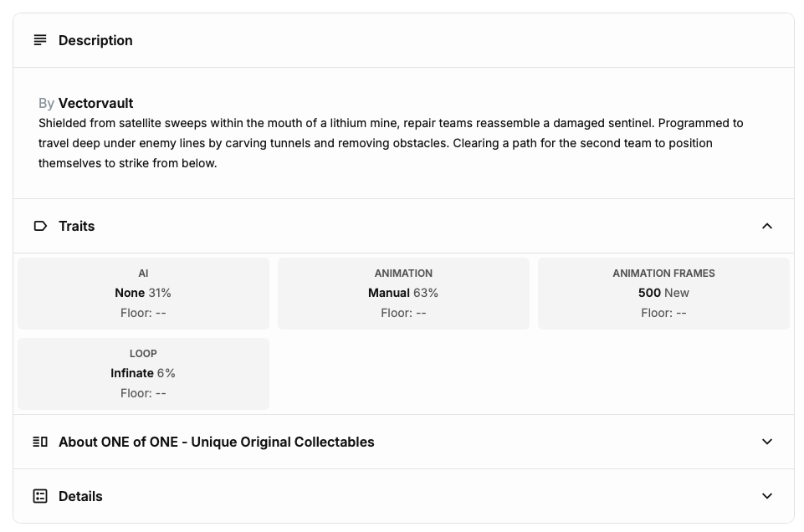Click the Description section heading
Screen dimensions: 804x532
(x=95, y=40)
